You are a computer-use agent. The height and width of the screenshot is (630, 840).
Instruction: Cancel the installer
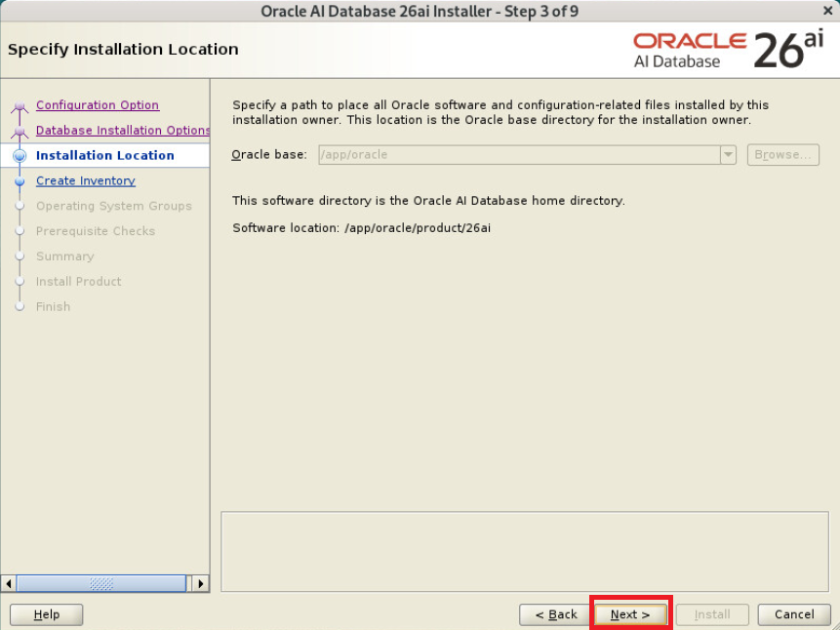point(794,614)
